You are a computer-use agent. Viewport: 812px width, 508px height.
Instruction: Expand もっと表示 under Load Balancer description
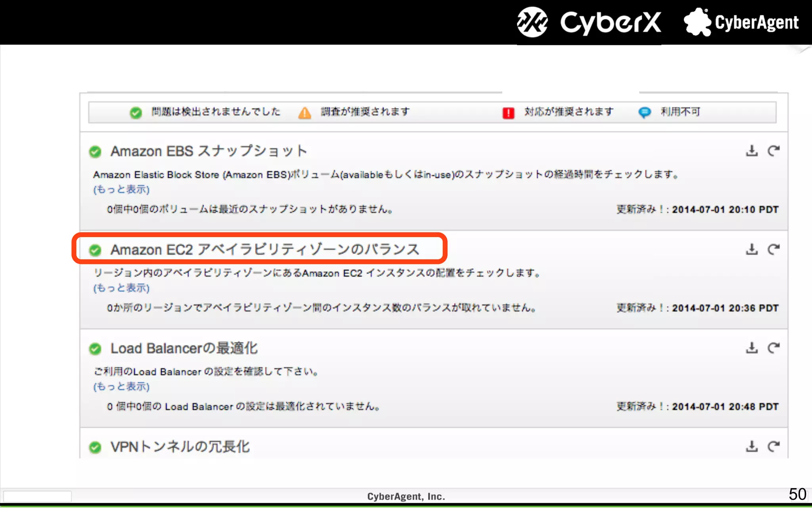[x=121, y=387]
